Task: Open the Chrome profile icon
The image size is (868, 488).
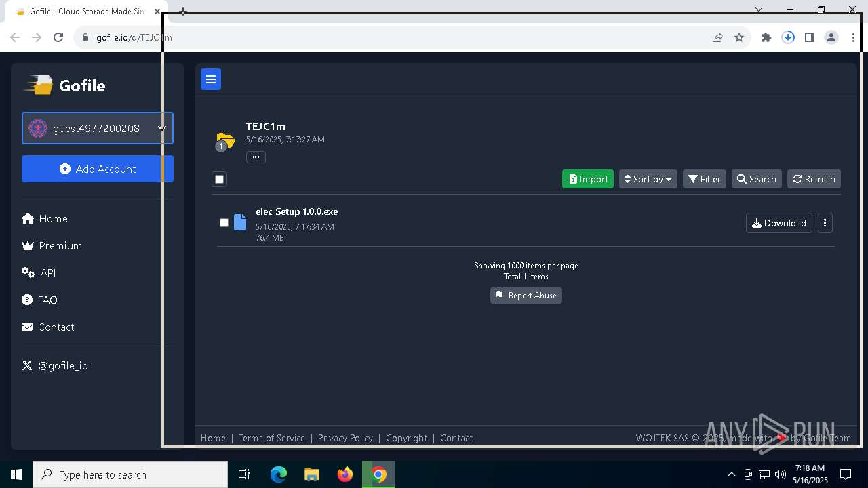Action: (831, 37)
